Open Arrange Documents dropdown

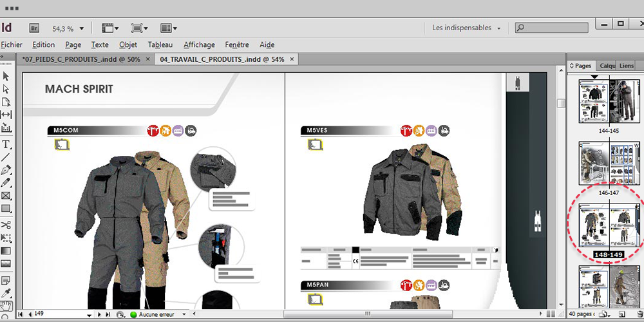[x=169, y=28]
